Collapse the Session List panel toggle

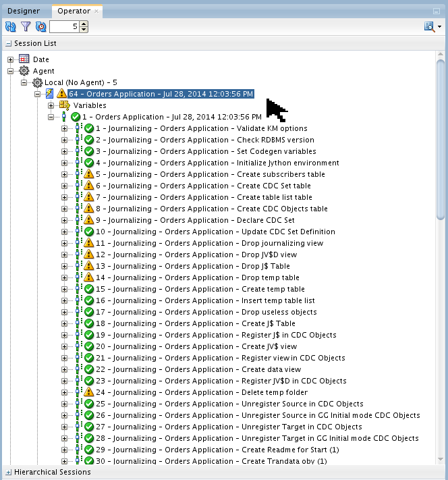coord(9,43)
